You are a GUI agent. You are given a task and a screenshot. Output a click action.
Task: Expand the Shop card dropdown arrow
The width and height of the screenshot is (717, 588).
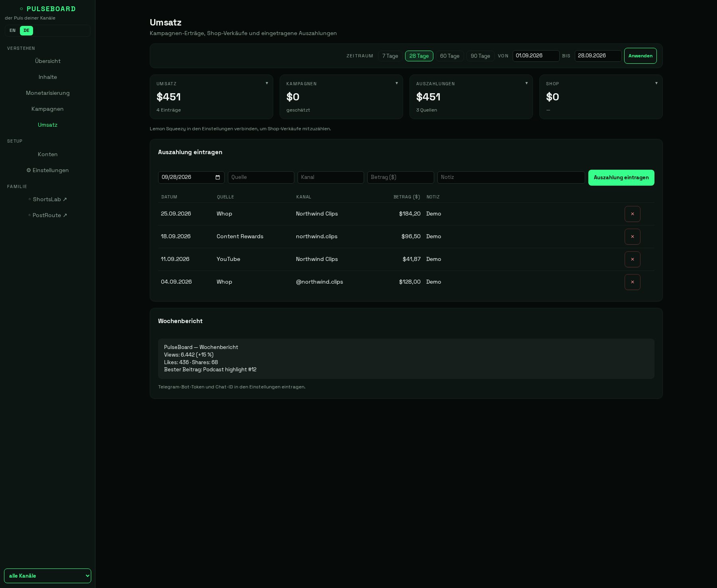[x=656, y=83]
